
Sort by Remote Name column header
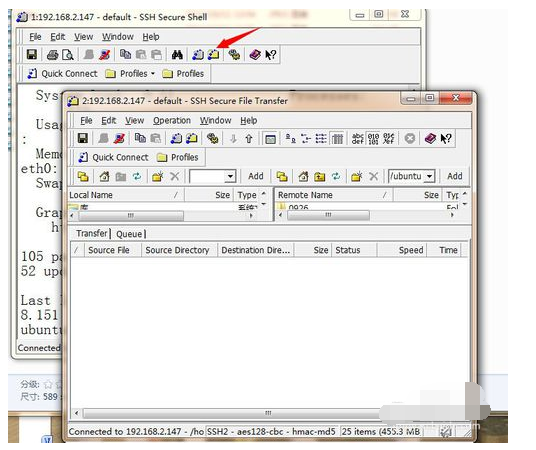click(x=335, y=195)
